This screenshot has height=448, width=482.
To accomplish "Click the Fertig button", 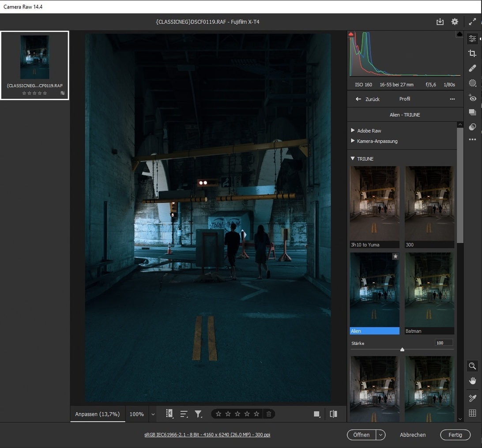I will coord(455,435).
